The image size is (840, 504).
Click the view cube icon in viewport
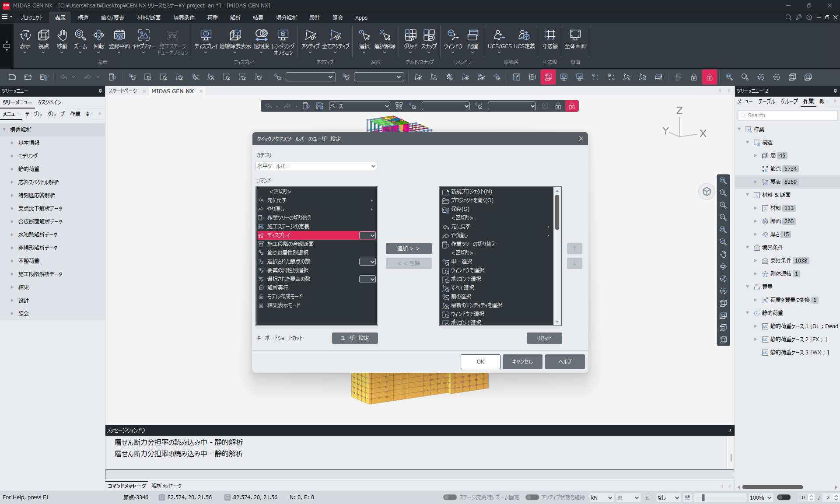click(x=707, y=192)
